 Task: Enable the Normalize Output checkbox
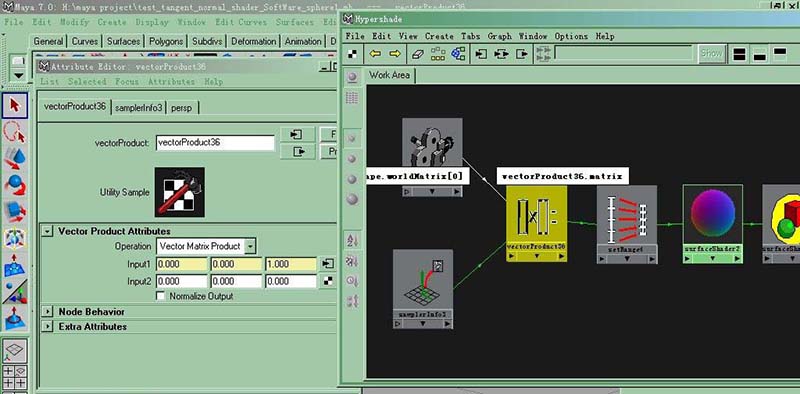[x=161, y=296]
